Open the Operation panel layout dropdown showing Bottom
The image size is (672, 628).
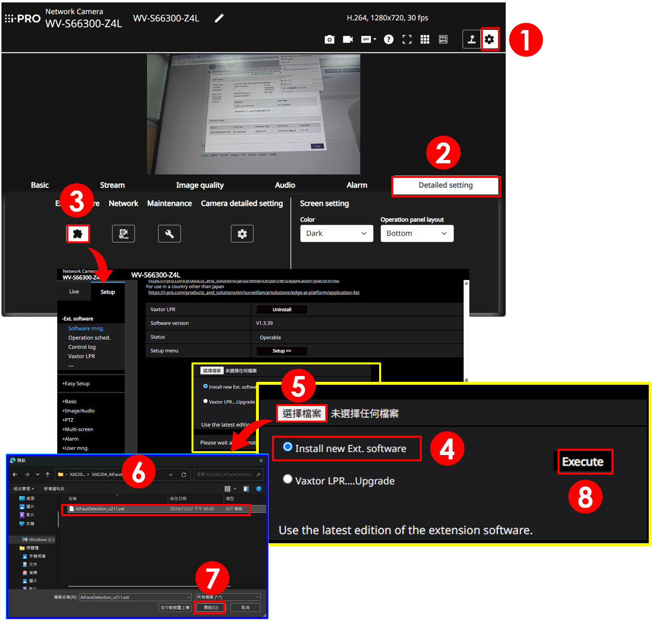[417, 234]
